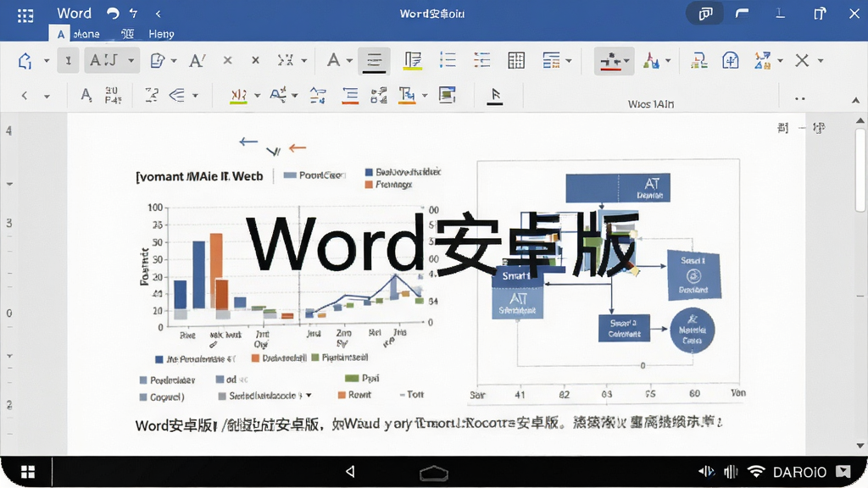
Task: Open the Heng ribbon tab
Action: tap(161, 34)
